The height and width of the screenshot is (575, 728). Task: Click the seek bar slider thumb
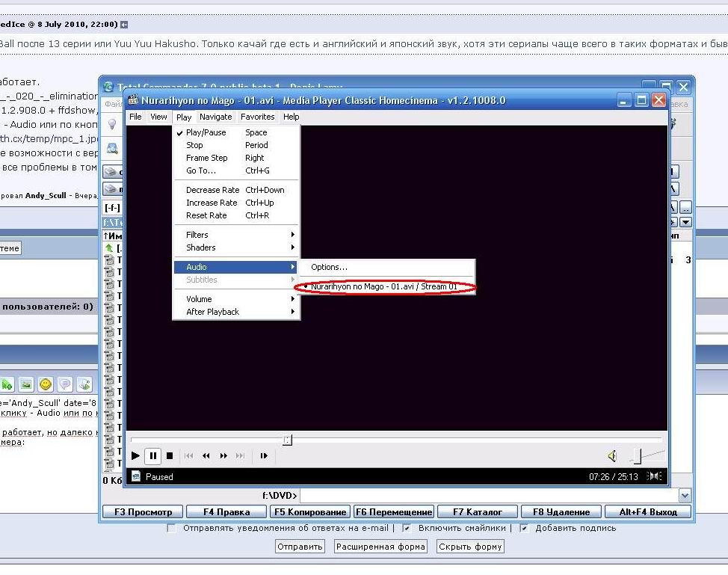point(288,440)
